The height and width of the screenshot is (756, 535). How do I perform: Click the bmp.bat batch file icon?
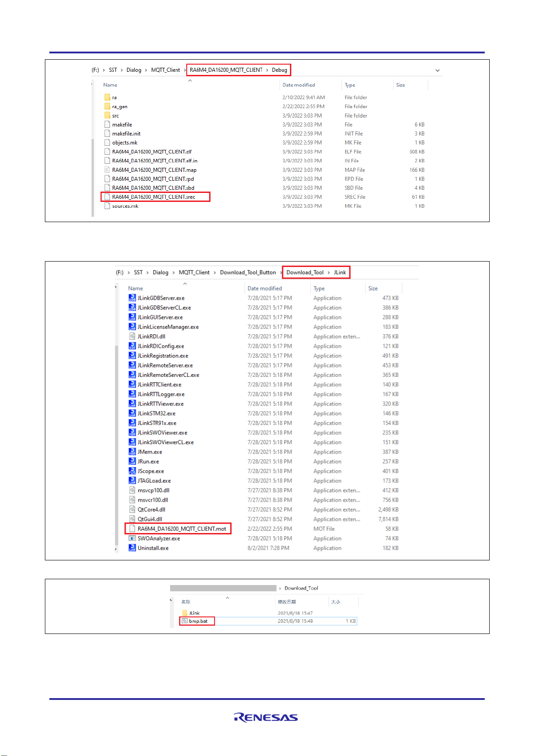point(184,621)
